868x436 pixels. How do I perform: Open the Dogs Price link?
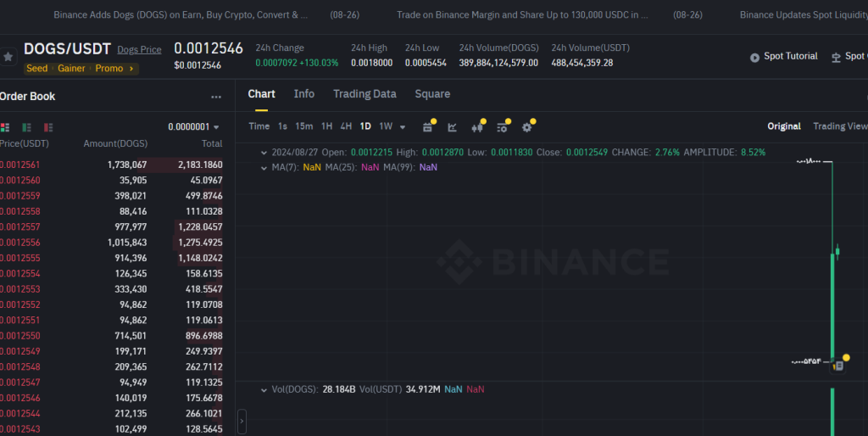coord(140,50)
